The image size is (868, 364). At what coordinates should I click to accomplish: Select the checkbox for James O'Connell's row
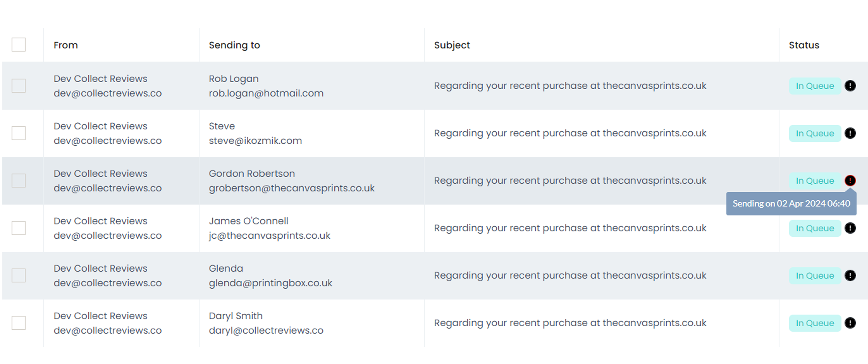(x=19, y=228)
